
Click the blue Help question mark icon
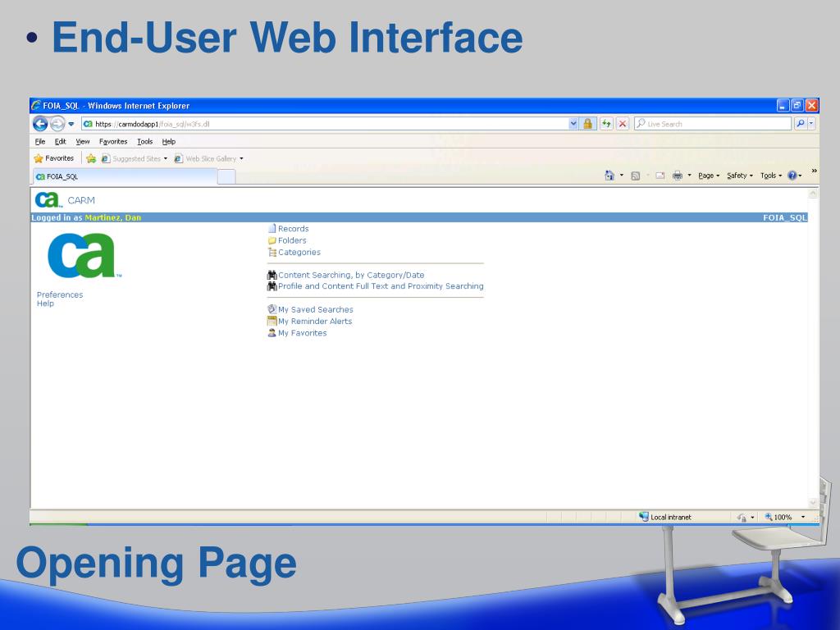coord(792,176)
